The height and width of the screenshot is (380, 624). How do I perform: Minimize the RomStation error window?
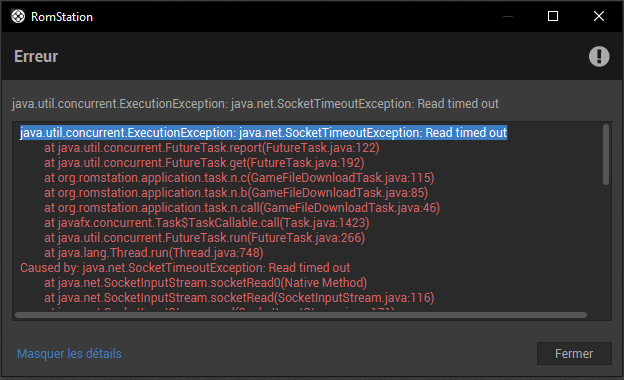(507, 16)
